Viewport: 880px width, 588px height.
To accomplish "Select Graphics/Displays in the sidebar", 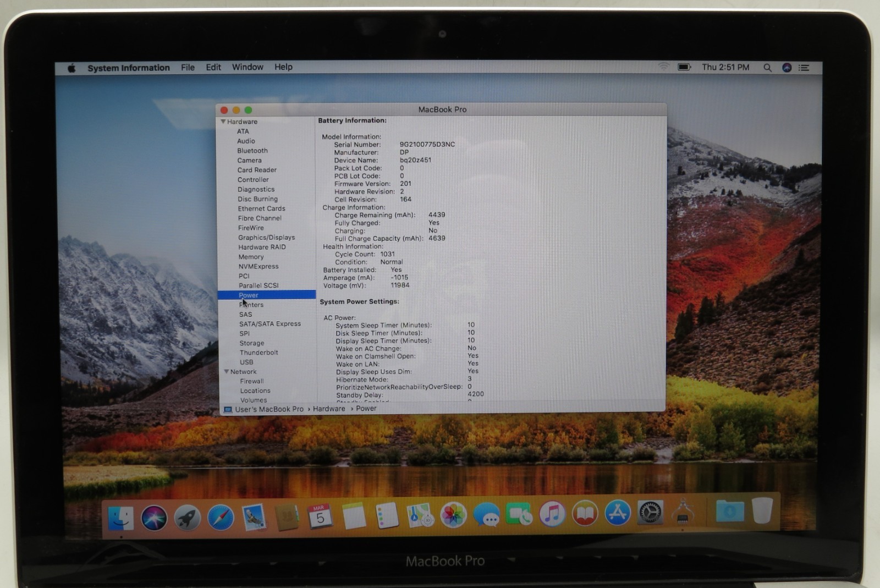I will coord(266,238).
